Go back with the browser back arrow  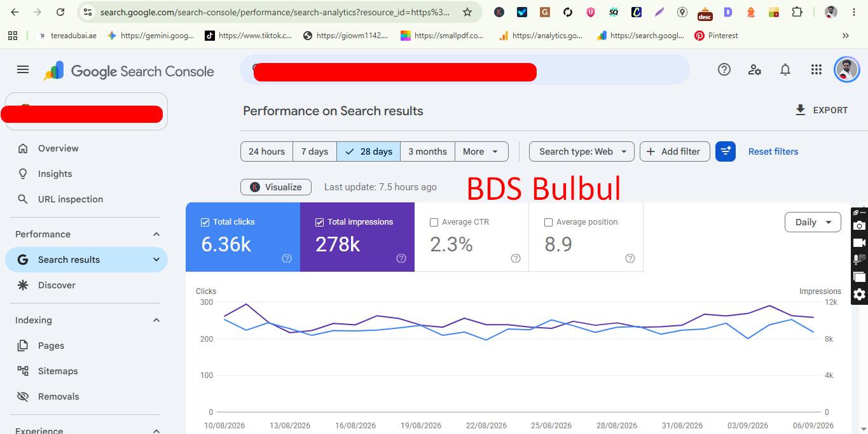point(15,12)
